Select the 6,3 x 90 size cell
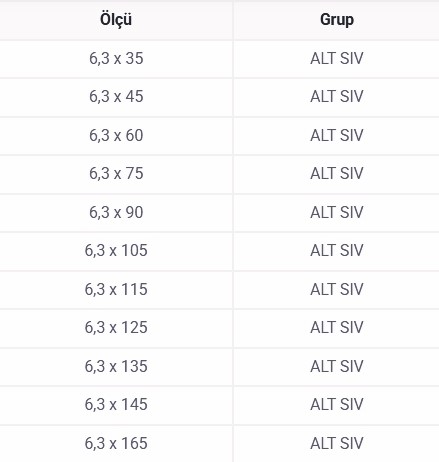The width and height of the screenshot is (439, 462). click(116, 213)
